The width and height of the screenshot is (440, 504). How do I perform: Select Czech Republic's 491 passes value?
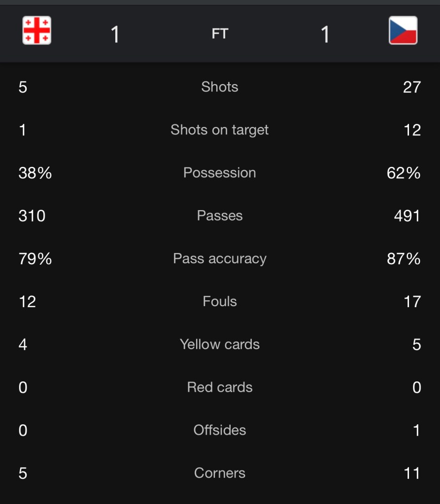click(407, 216)
